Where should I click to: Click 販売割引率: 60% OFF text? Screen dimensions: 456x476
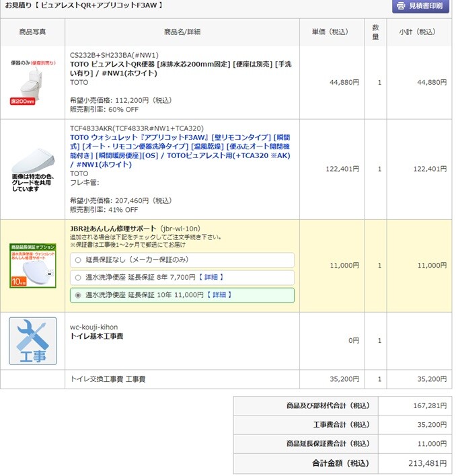(x=104, y=110)
